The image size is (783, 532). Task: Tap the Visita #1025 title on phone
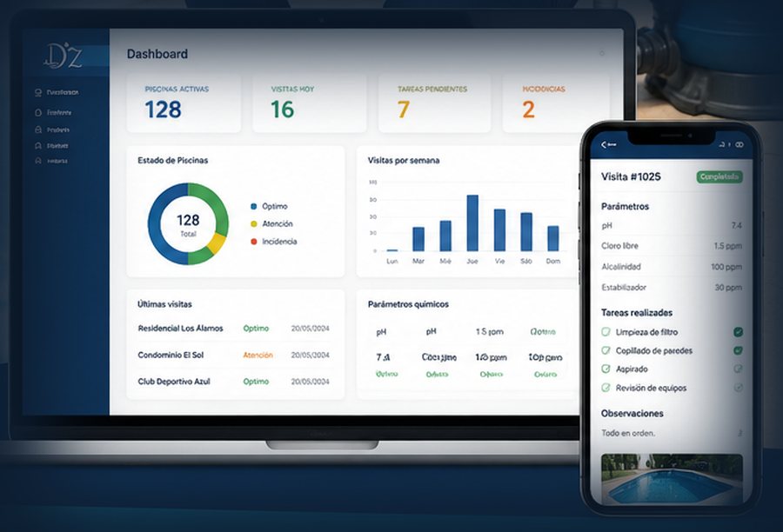tap(631, 176)
